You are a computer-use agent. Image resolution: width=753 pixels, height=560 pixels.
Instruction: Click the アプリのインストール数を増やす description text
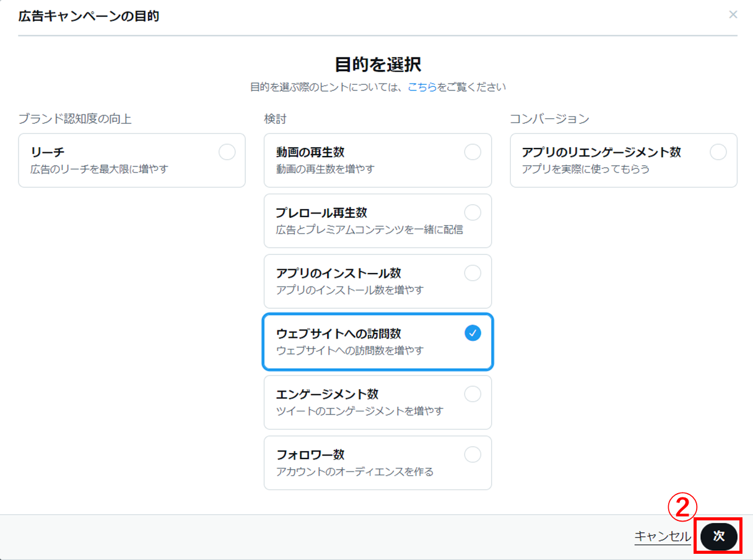(350, 290)
